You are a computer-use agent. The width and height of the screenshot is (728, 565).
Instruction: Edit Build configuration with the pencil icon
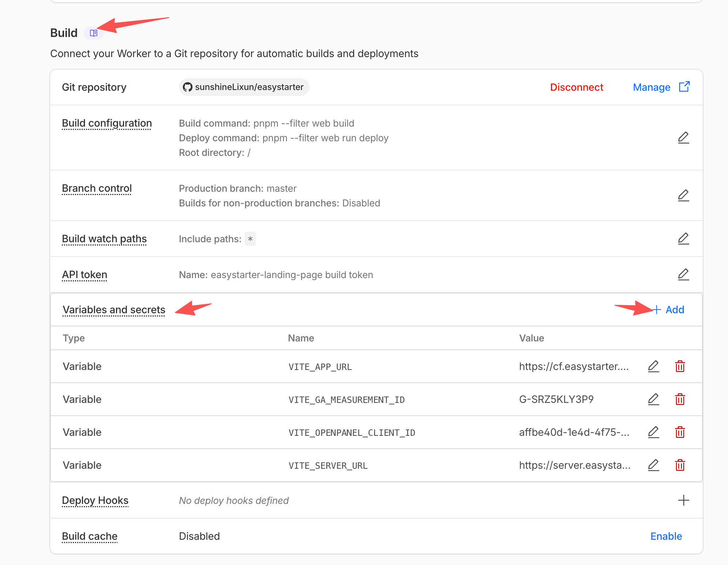click(683, 138)
